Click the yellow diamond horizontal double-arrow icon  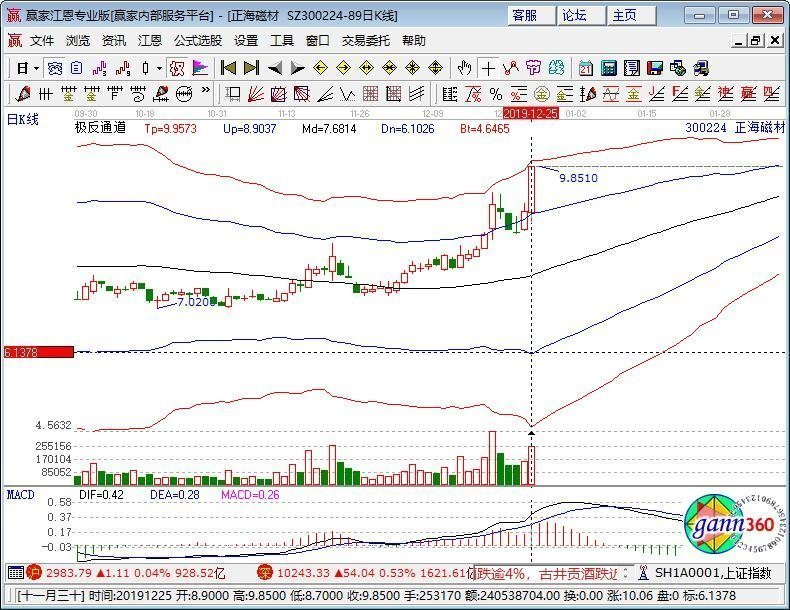(x=366, y=68)
